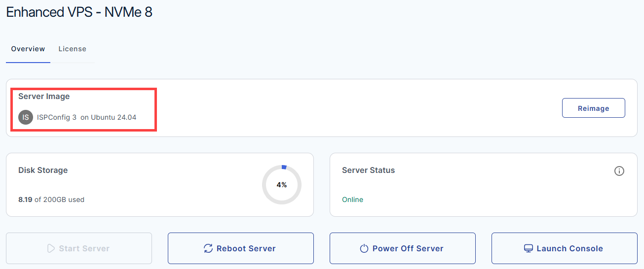
Task: Select the Overview tab
Action: [x=28, y=49]
